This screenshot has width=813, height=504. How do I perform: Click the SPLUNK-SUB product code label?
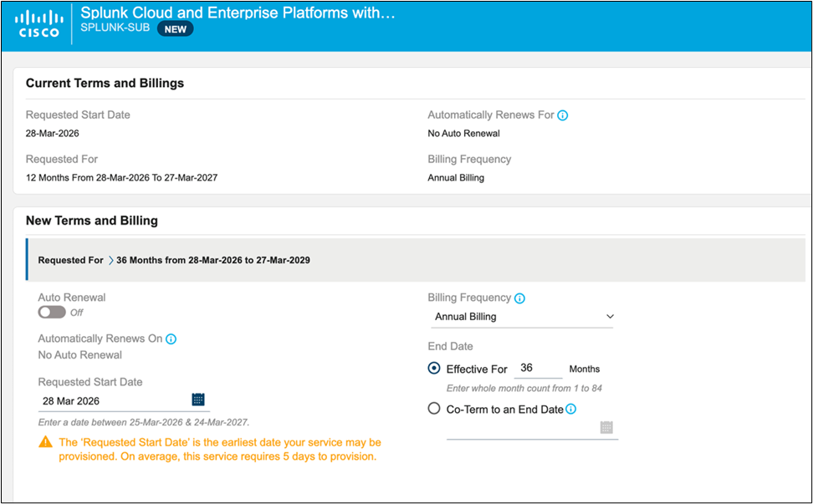coord(115,28)
